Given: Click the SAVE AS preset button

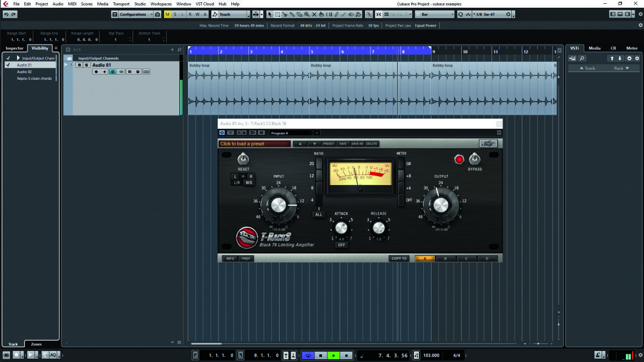Looking at the screenshot, I should (357, 144).
